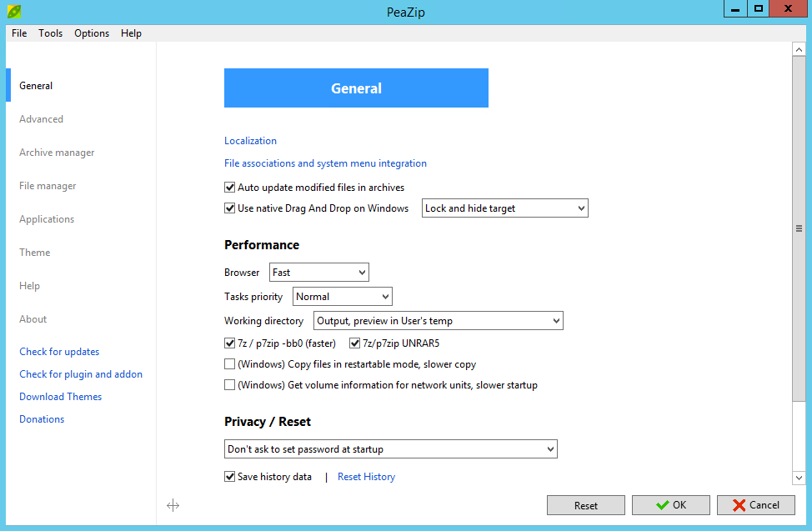Switch to File manager settings
The height and width of the screenshot is (531, 812).
coord(48,185)
